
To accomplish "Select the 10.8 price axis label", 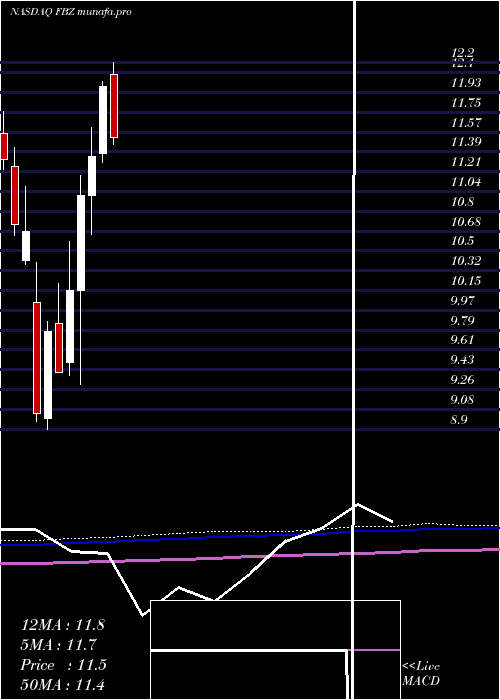I will pos(462,201).
